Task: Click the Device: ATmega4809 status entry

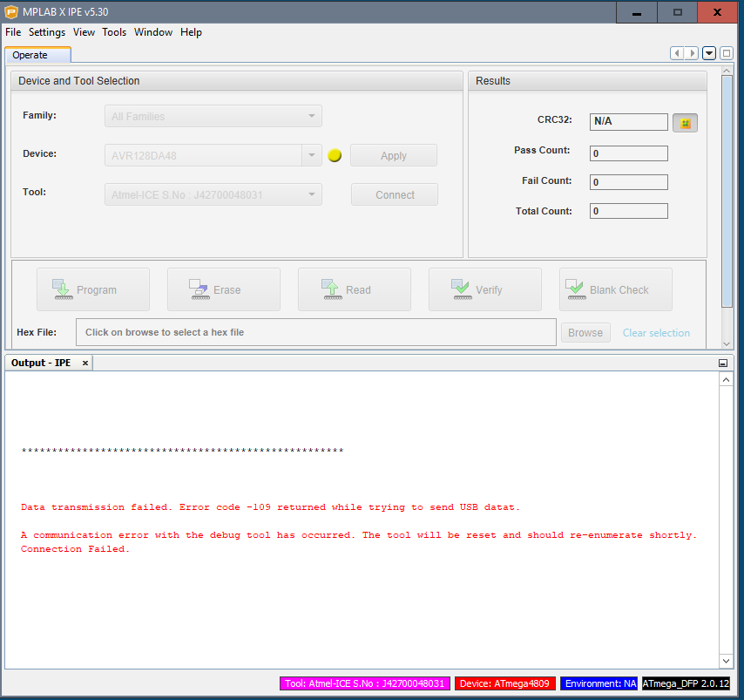Action: 504,683
